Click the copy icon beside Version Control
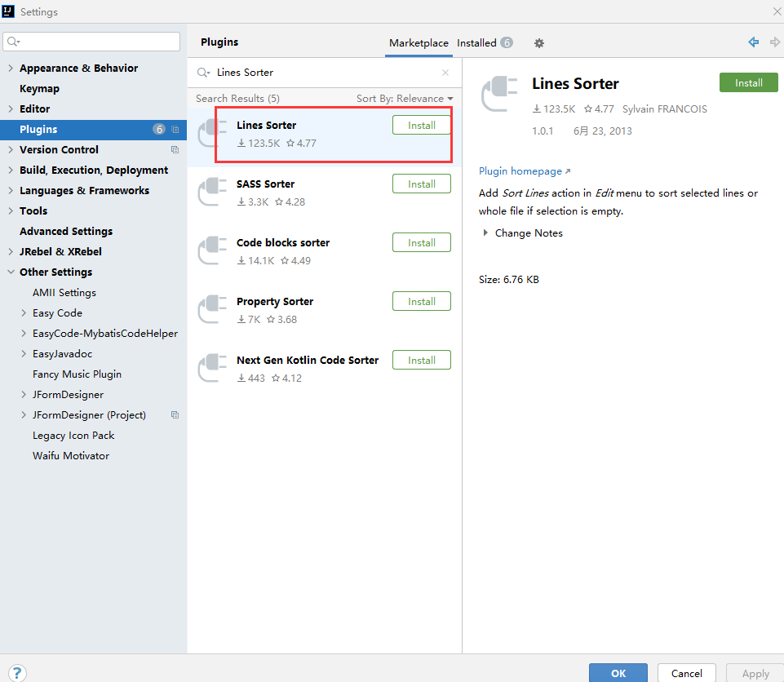 175,150
